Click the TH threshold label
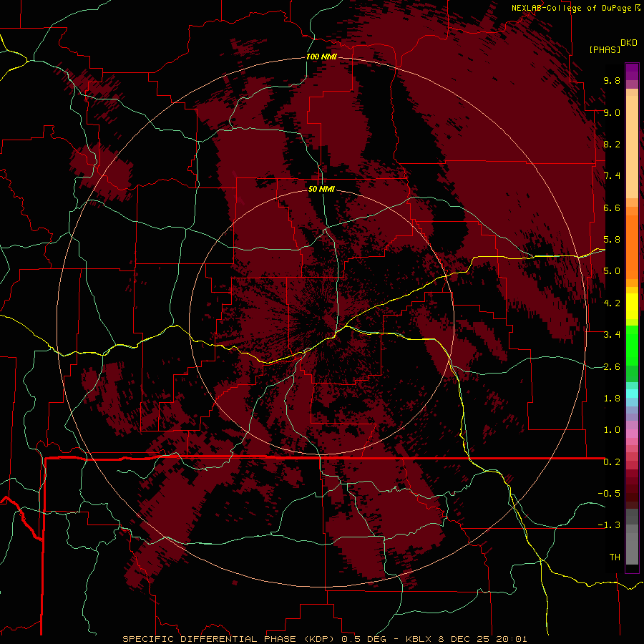Screen dimensions: 644x644 [615, 557]
